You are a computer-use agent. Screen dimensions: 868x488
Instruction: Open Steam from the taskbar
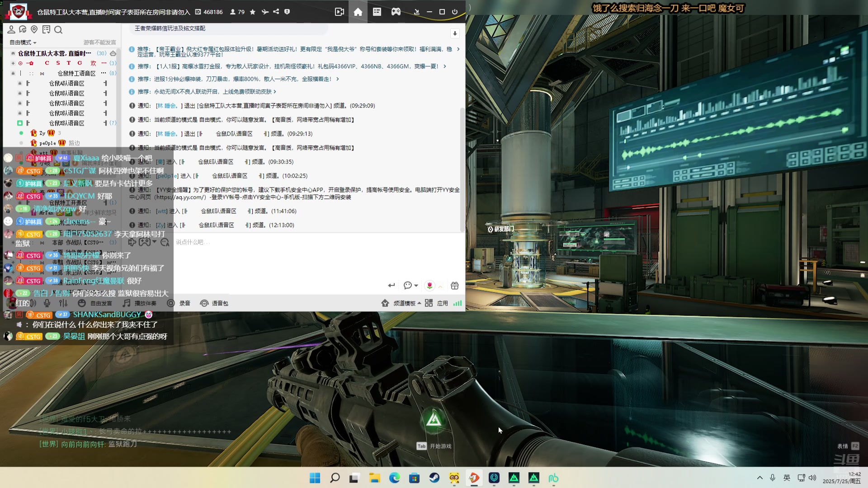434,478
